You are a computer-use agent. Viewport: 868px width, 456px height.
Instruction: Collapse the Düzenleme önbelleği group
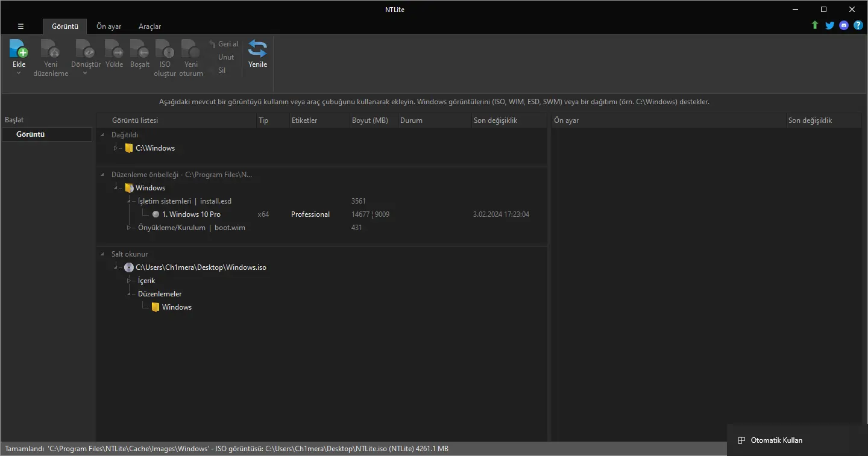click(x=102, y=175)
